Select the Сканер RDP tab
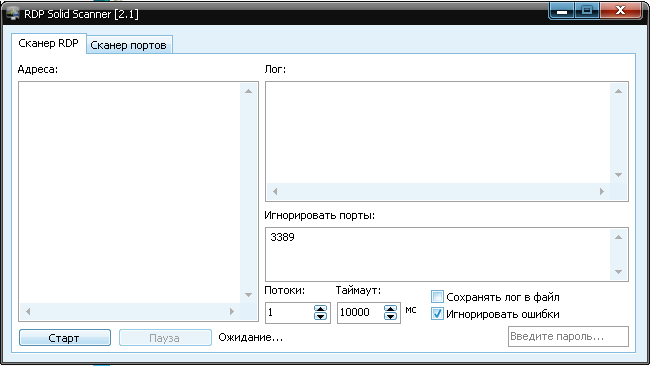Screen dimensions: 650x366 coord(49,44)
